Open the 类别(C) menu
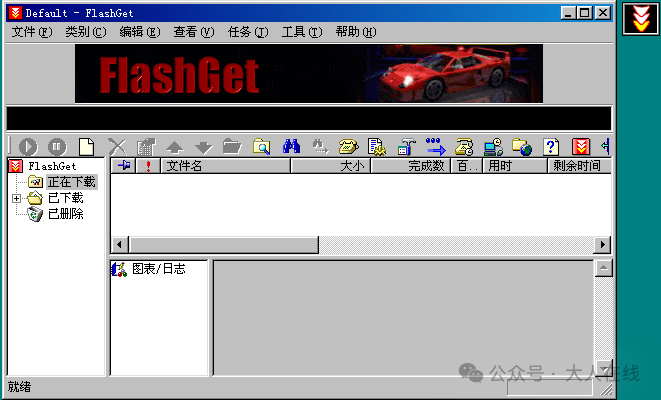 [86, 32]
